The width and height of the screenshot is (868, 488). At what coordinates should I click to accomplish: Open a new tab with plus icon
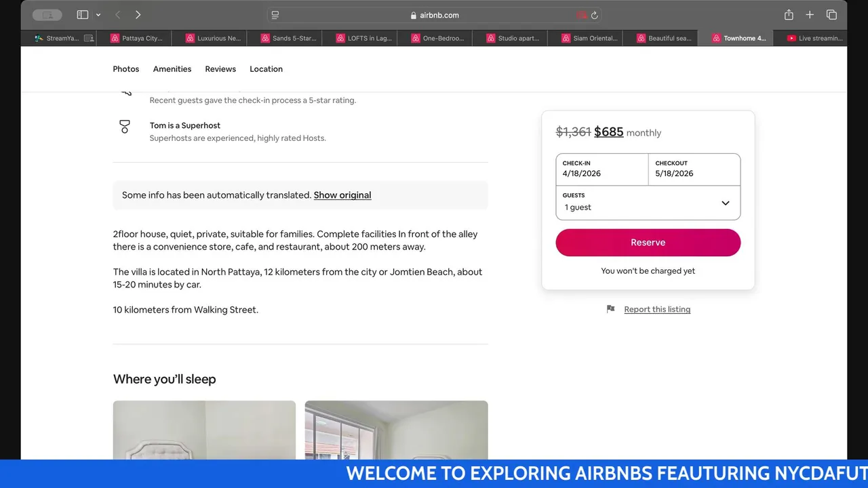click(810, 15)
